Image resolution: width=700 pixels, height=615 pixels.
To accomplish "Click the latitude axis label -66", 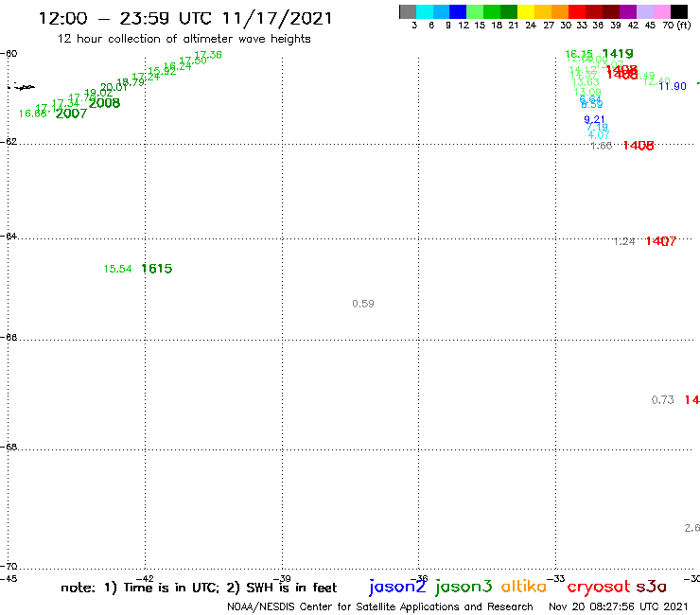I will (x=9, y=337).
